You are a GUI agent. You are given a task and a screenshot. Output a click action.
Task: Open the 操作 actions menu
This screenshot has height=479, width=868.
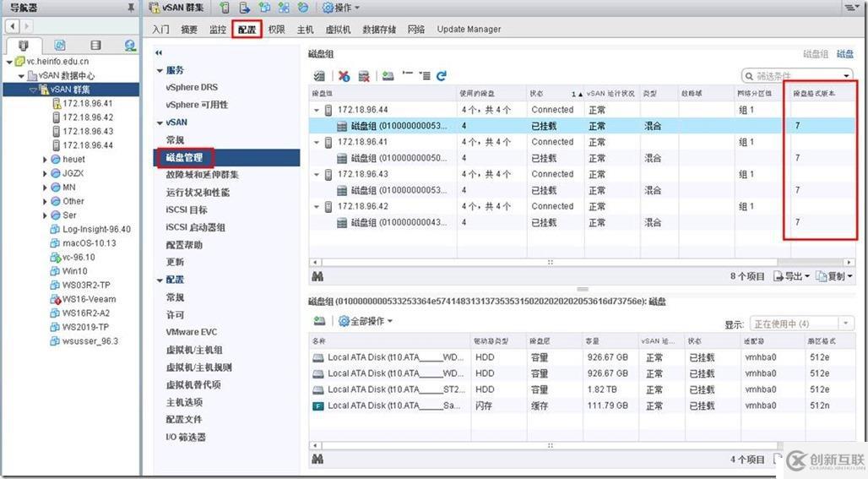coord(341,8)
